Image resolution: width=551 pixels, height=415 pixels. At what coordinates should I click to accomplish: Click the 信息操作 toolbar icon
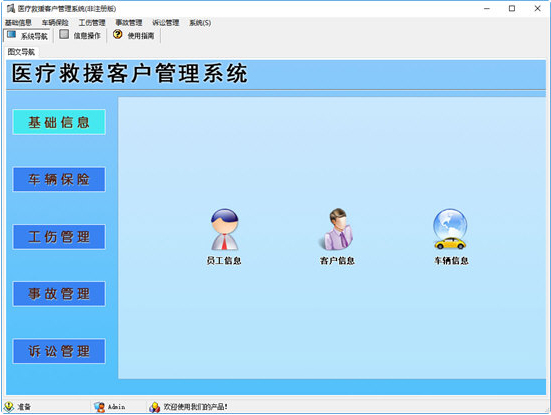click(x=64, y=34)
